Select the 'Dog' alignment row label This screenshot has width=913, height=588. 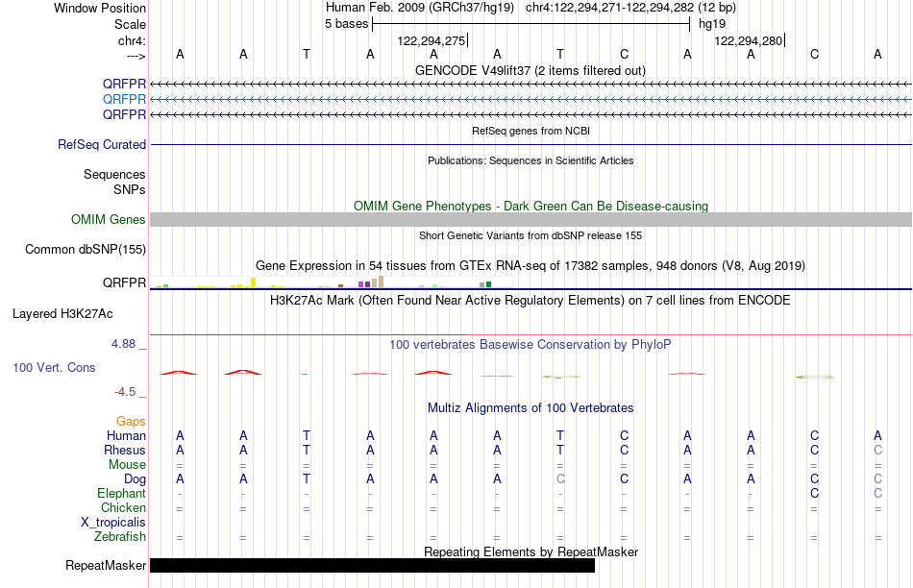(x=136, y=479)
